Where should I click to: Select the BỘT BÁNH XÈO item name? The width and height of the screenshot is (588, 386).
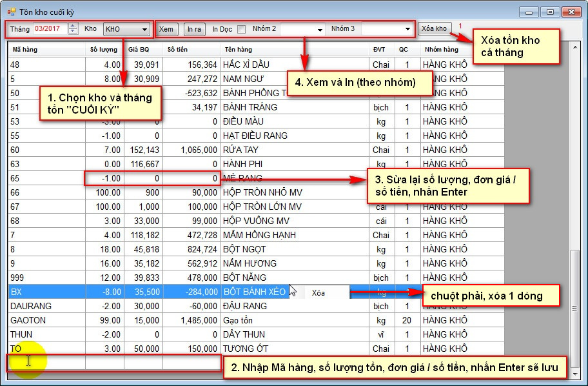coord(255,292)
